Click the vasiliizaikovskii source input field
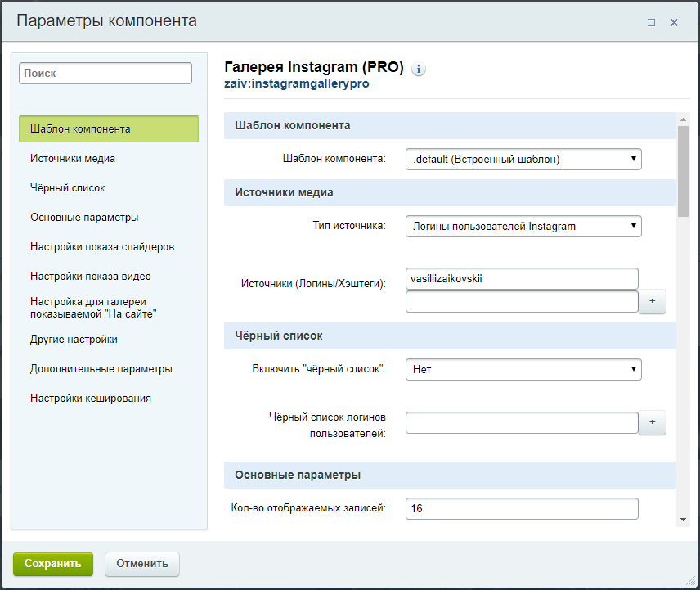700x590 pixels. [x=522, y=279]
